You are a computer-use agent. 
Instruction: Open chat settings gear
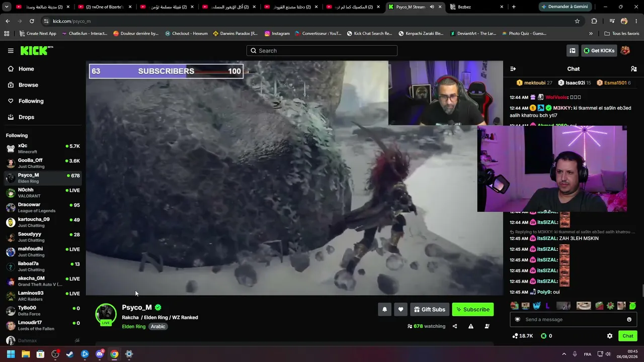(x=610, y=336)
